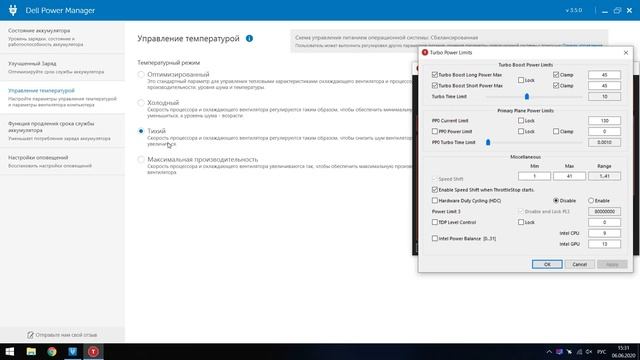Toggle Turbo Boost Short Power Max checkbox
640x360 pixels.
[435, 85]
